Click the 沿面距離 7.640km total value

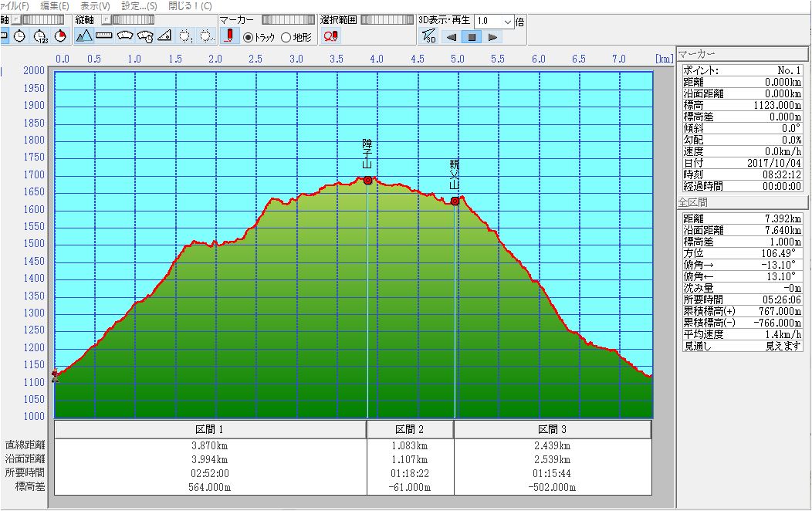pyautogui.click(x=783, y=230)
